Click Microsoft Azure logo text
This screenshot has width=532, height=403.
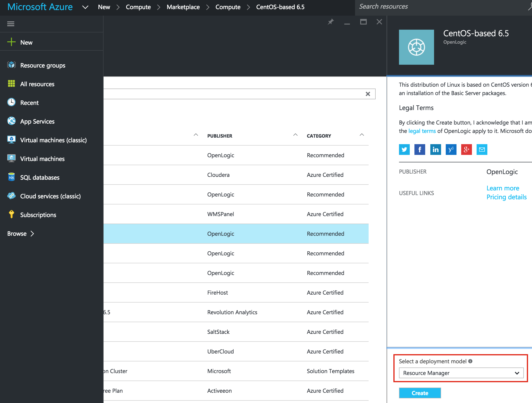point(40,7)
